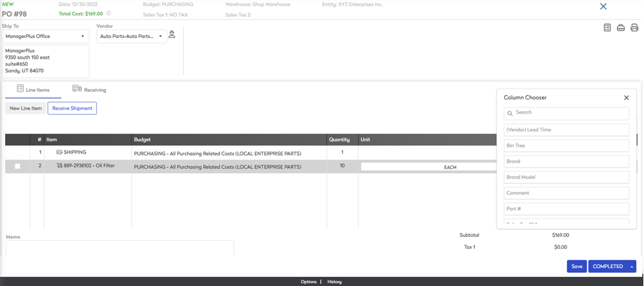
Task: Click the ship-to address text box
Action: click(45, 61)
